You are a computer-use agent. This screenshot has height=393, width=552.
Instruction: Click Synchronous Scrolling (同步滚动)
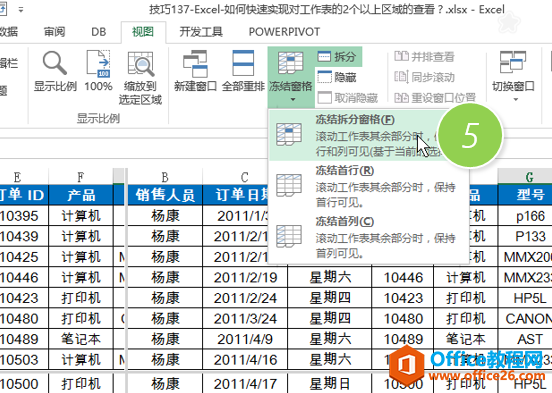pos(424,77)
